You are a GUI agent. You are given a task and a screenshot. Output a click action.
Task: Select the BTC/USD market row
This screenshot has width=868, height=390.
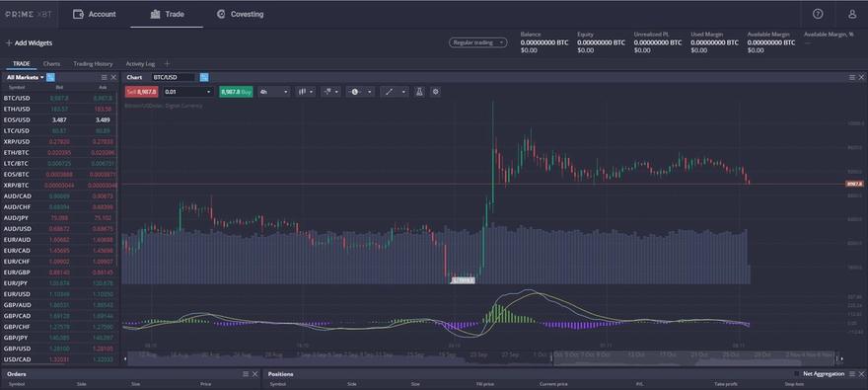[60, 98]
